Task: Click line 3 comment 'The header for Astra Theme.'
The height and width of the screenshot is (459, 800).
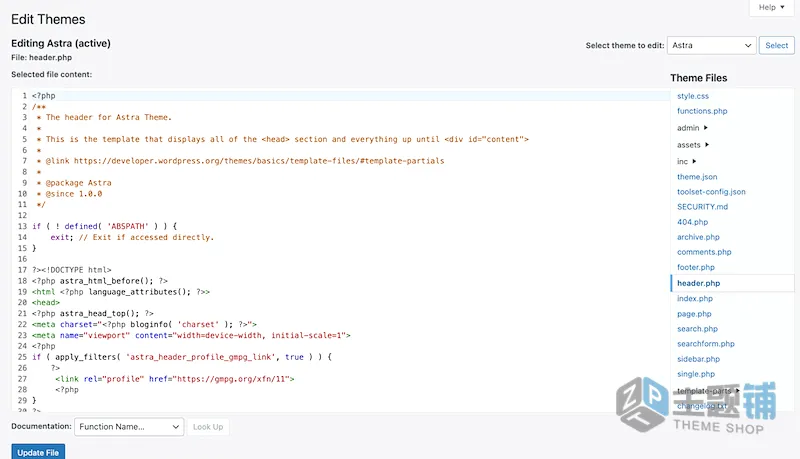Action: coord(109,117)
